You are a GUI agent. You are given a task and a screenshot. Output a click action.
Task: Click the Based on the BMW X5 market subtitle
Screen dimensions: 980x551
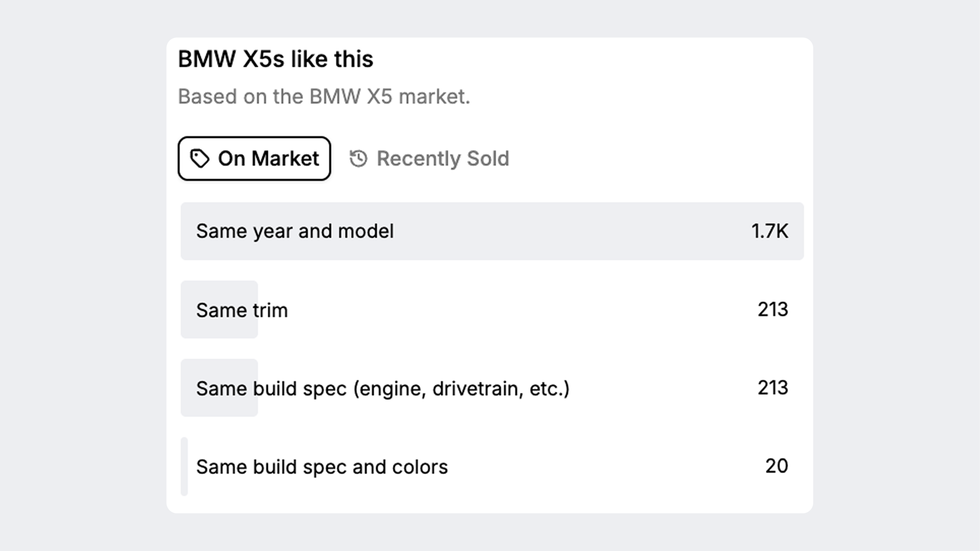coord(324,96)
